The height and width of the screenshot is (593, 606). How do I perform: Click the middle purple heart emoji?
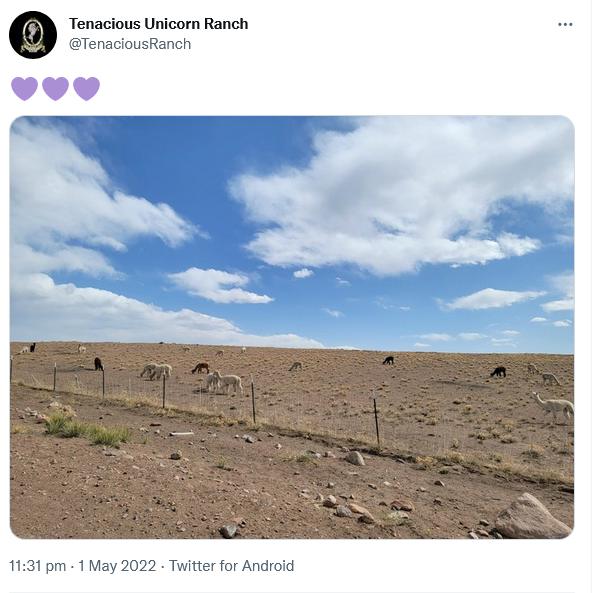pyautogui.click(x=55, y=89)
